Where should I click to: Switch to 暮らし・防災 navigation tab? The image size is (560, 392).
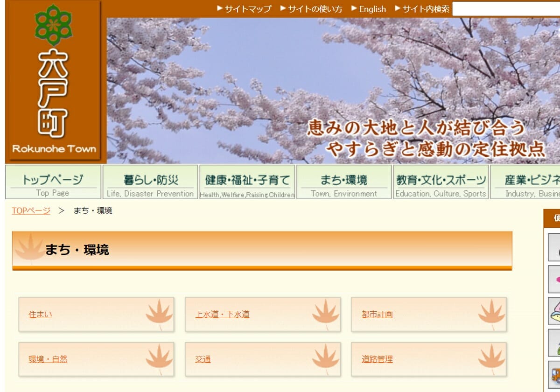[150, 182]
